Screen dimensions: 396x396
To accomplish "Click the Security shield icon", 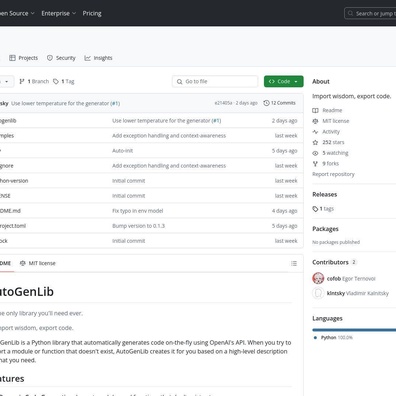I will click(50, 58).
